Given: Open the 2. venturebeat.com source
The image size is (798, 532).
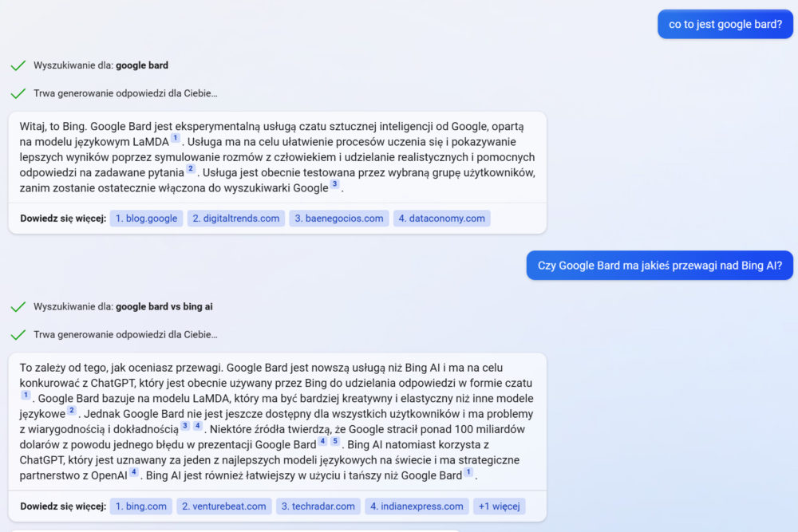Looking at the screenshot, I should (224, 506).
